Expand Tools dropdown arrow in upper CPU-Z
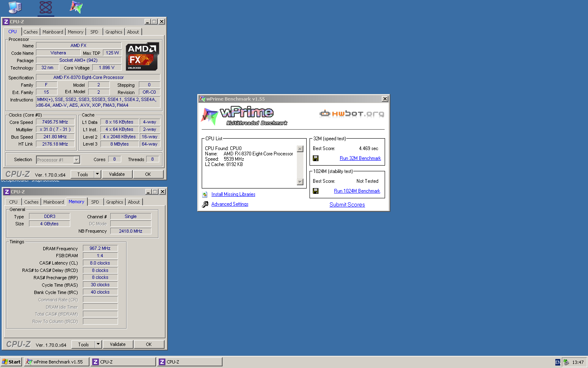588x368 pixels. (x=97, y=174)
